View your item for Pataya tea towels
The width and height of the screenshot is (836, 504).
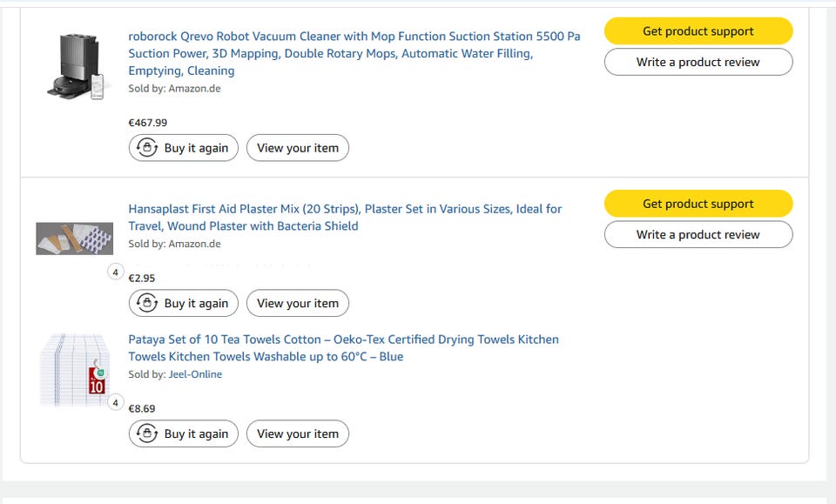pyautogui.click(x=298, y=433)
